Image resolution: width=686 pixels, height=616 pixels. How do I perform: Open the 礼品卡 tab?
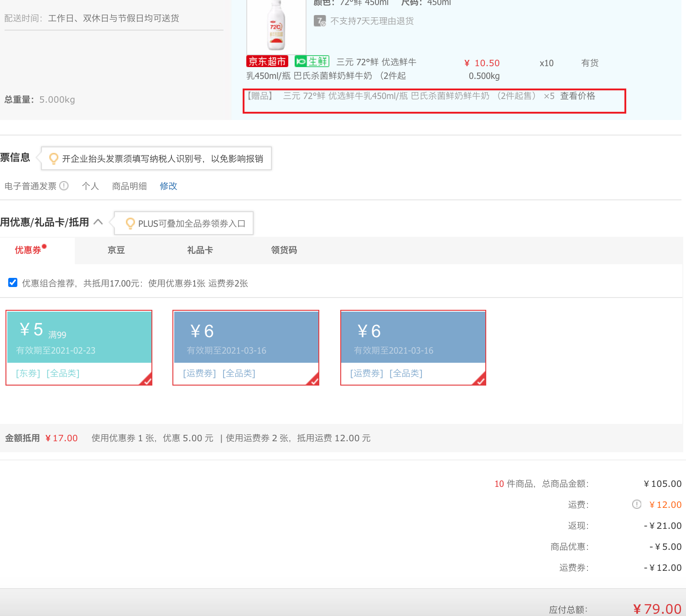[200, 250]
